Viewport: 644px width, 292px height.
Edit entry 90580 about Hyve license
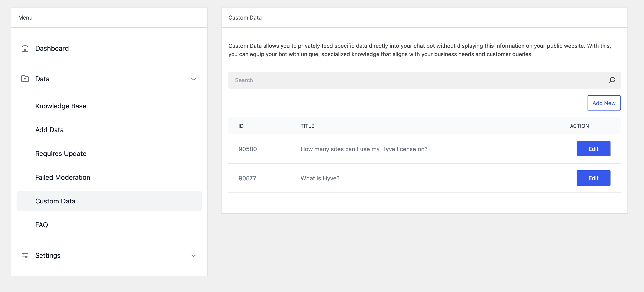593,149
